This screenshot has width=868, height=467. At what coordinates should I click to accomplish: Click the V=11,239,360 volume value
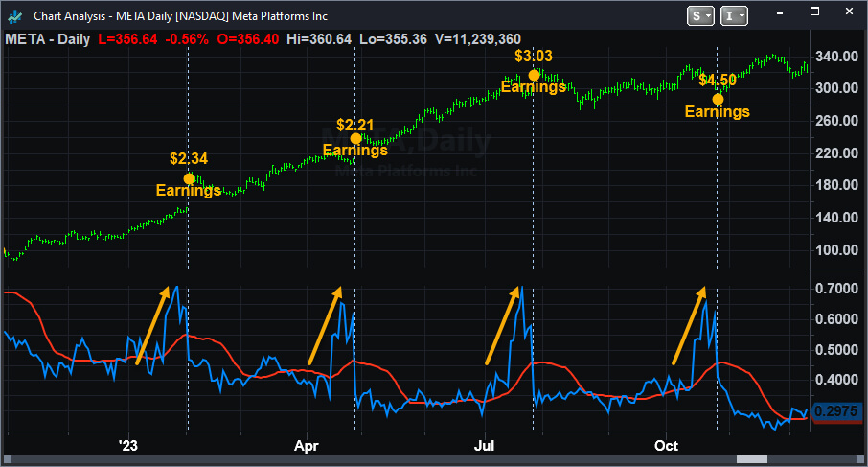478,39
